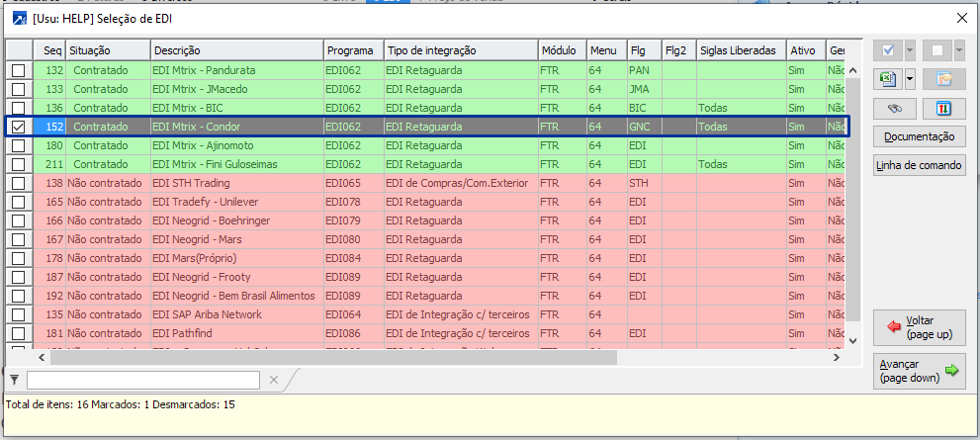Viewport: 980px width, 440px height.
Task: Export the grid with the Excel icon
Action: tap(888, 79)
